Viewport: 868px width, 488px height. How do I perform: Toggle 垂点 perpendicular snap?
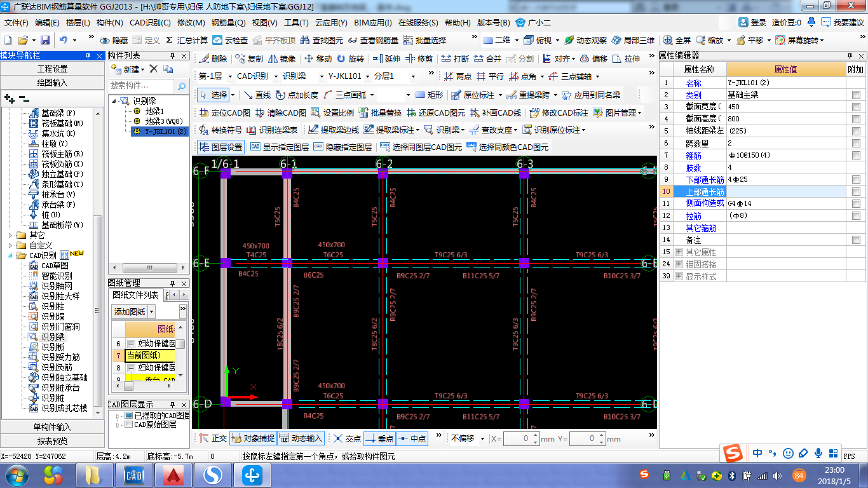click(379, 438)
